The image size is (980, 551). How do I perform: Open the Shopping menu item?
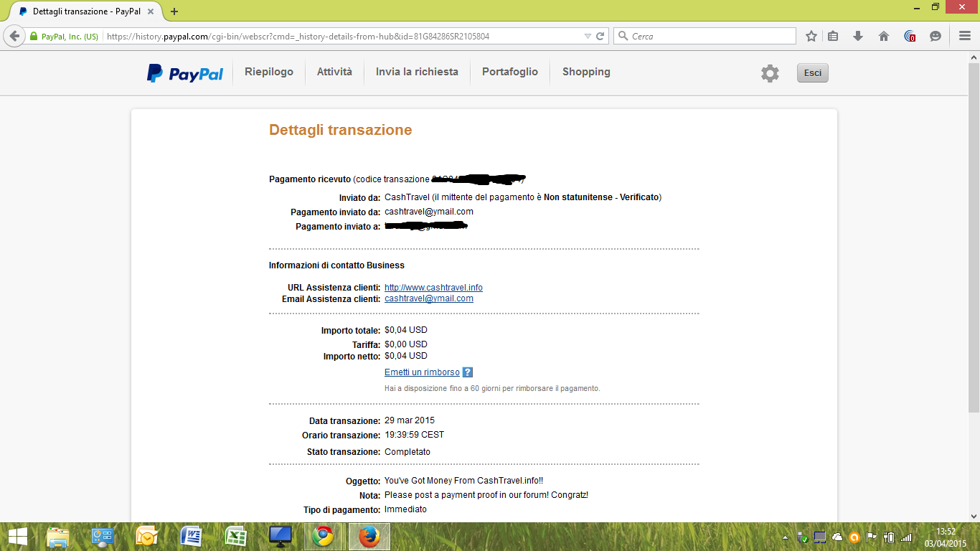click(x=586, y=72)
